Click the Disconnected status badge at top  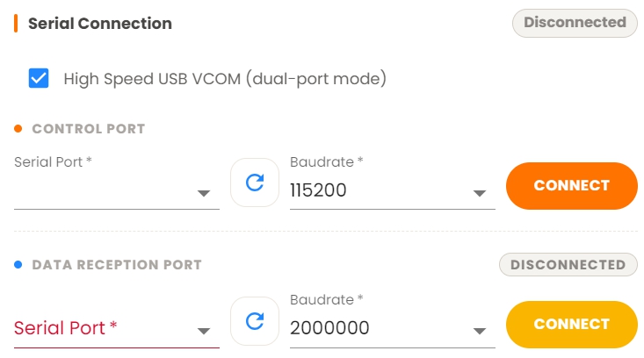point(575,23)
